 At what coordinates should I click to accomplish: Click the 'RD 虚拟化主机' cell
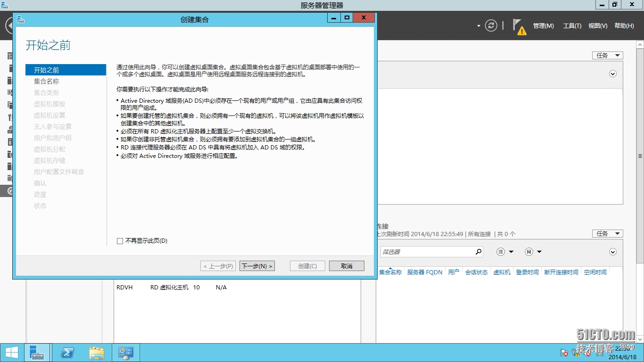[169, 287]
